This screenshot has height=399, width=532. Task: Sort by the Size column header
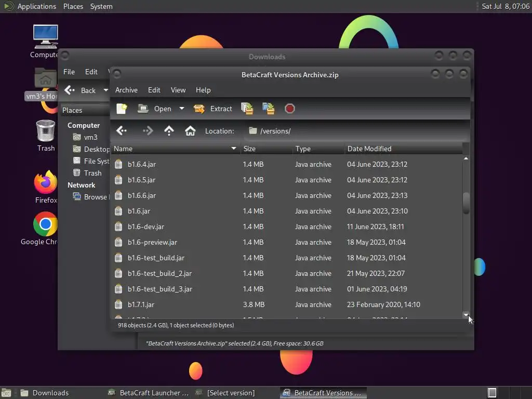tap(267, 149)
